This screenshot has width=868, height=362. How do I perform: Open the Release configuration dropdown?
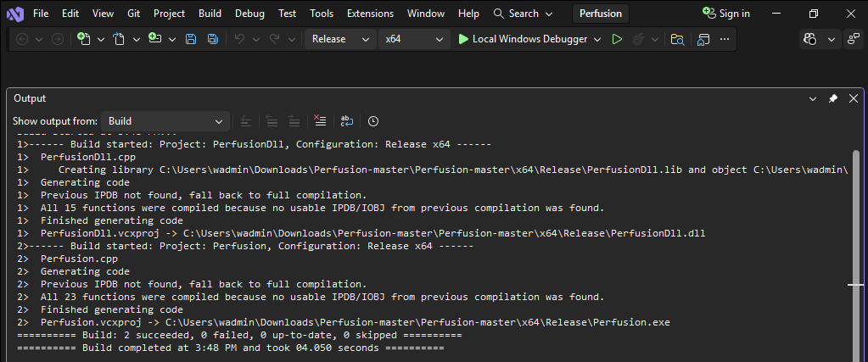[x=340, y=39]
